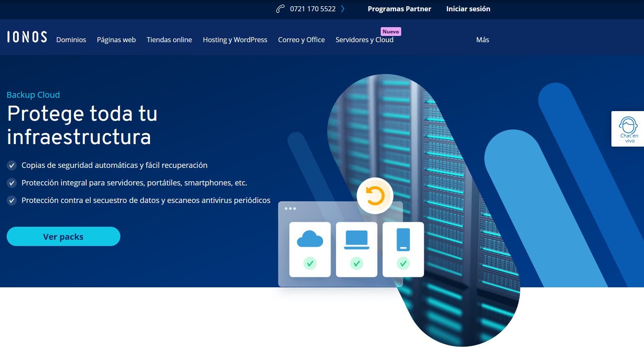Select the smartphone device icon card

pos(403,250)
